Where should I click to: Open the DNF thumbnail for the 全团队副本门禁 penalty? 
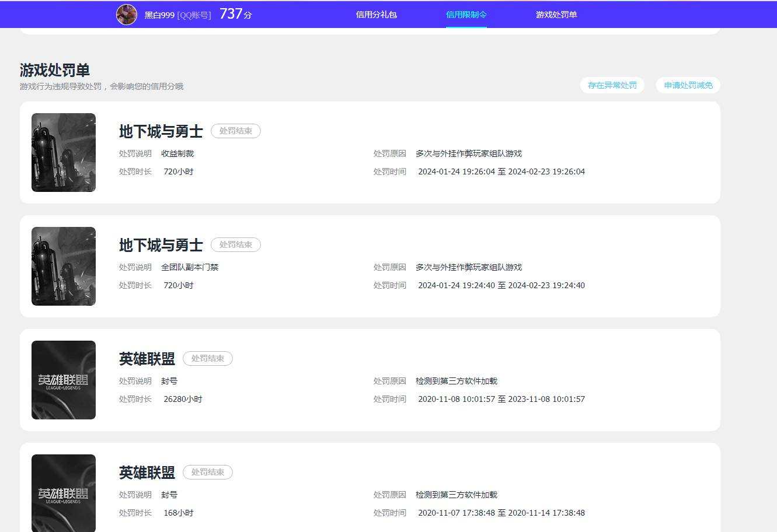(x=64, y=266)
